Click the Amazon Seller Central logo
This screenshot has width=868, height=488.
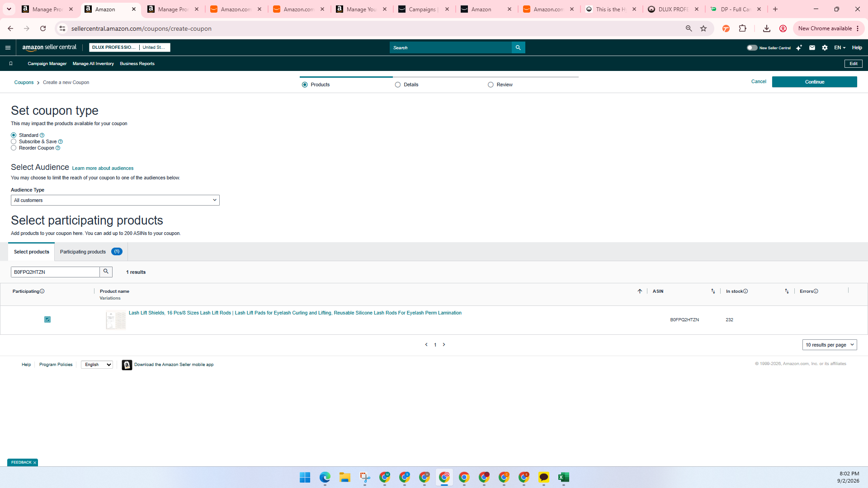(49, 47)
